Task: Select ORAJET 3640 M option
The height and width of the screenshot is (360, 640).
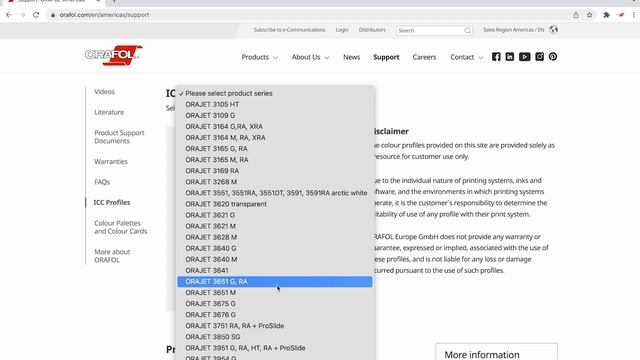Action: point(275,259)
